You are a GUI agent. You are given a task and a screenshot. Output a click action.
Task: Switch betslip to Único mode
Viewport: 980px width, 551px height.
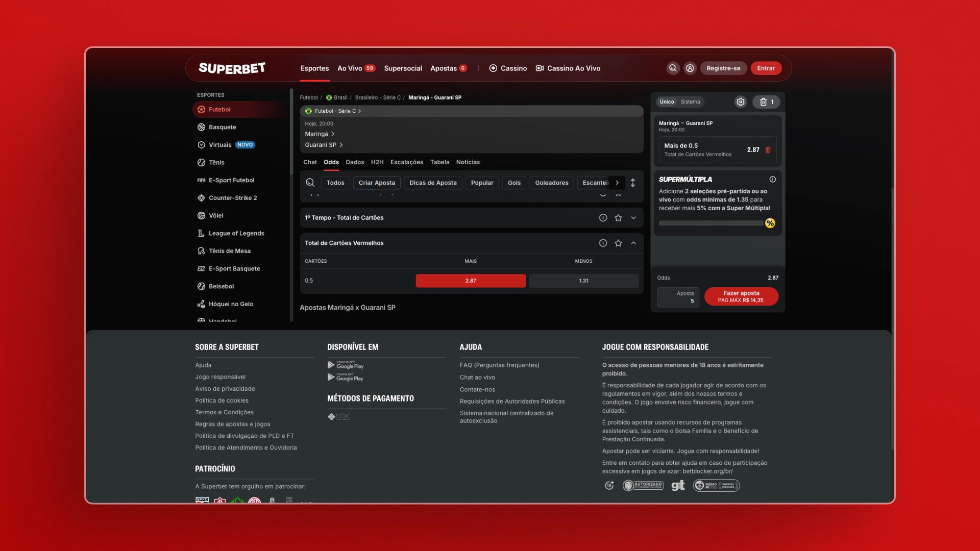tap(667, 102)
